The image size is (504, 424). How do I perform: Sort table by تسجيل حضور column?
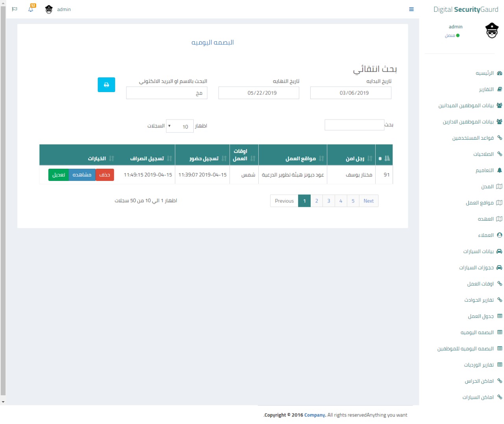point(204,159)
